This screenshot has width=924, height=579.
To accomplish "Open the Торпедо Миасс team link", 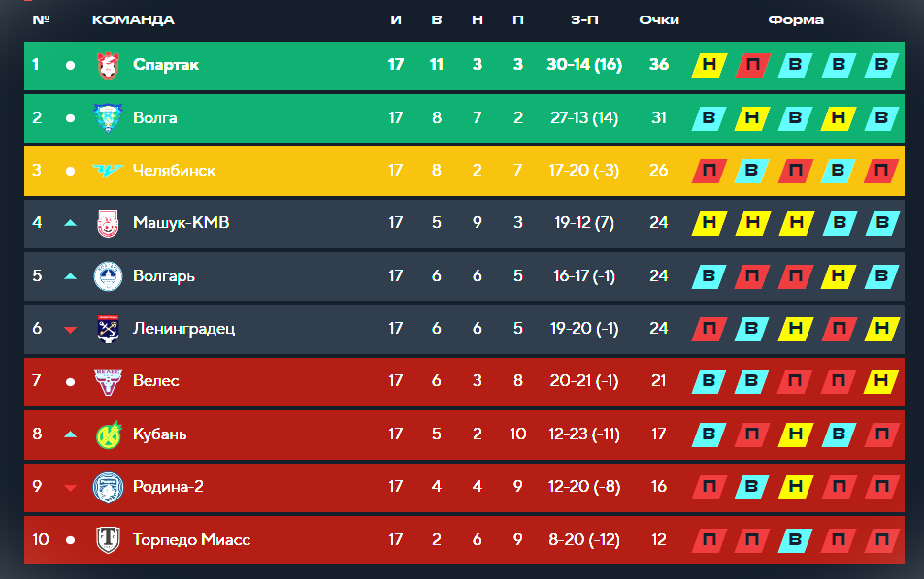I will pyautogui.click(x=191, y=539).
